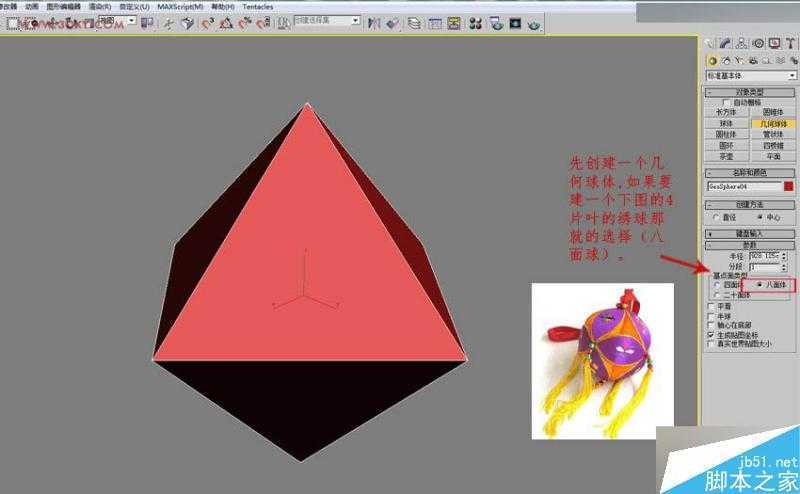Click the 分段 segments spinner arrows
The image size is (800, 494).
(x=784, y=267)
